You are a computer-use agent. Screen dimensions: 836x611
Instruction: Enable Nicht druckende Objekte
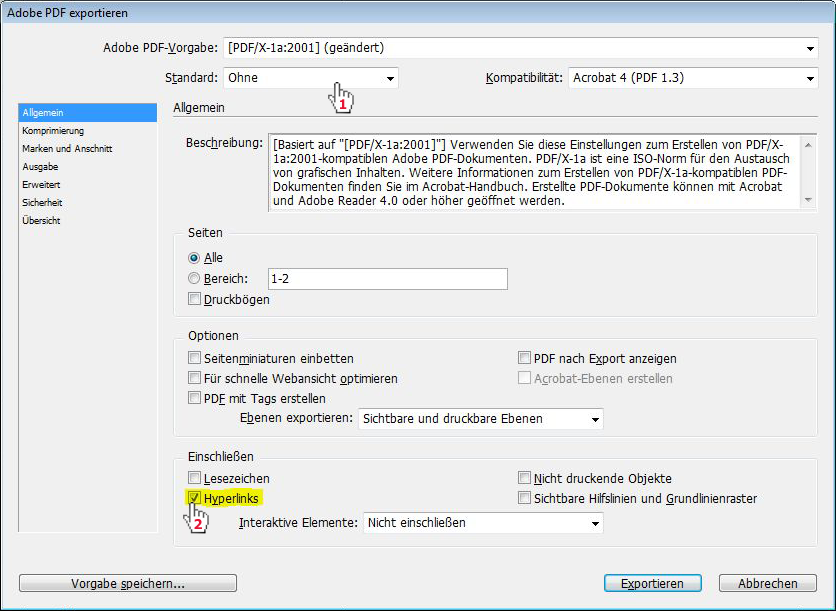(x=525, y=478)
